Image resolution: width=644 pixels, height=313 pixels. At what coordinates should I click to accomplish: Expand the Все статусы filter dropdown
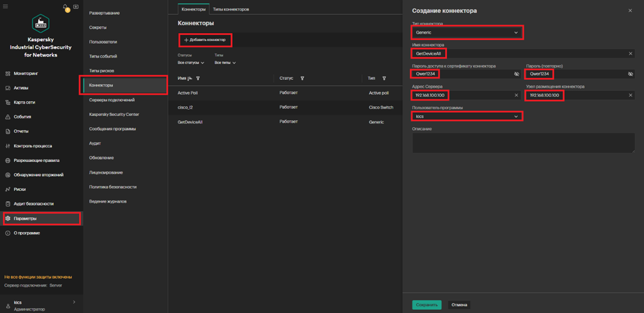[x=191, y=63]
